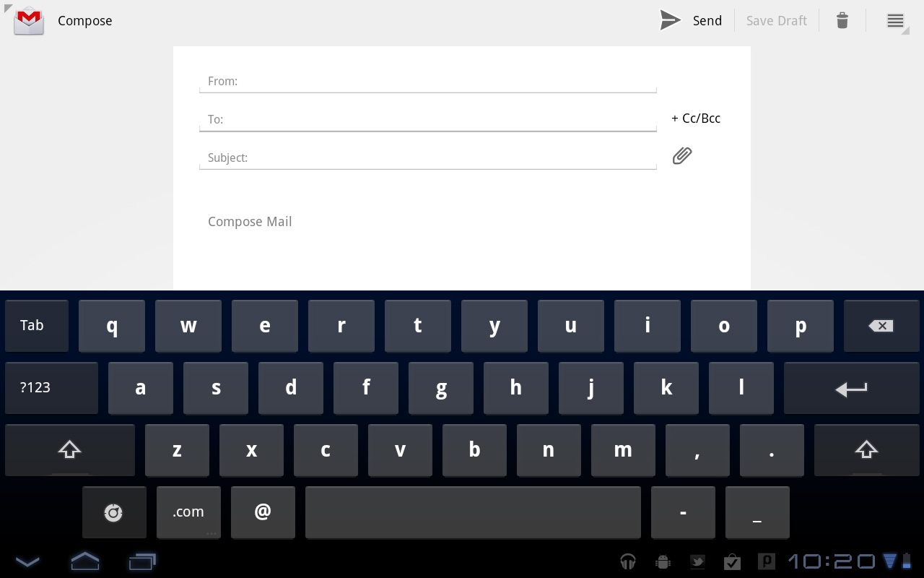Tap the k key
924x578 pixels.
tap(666, 388)
